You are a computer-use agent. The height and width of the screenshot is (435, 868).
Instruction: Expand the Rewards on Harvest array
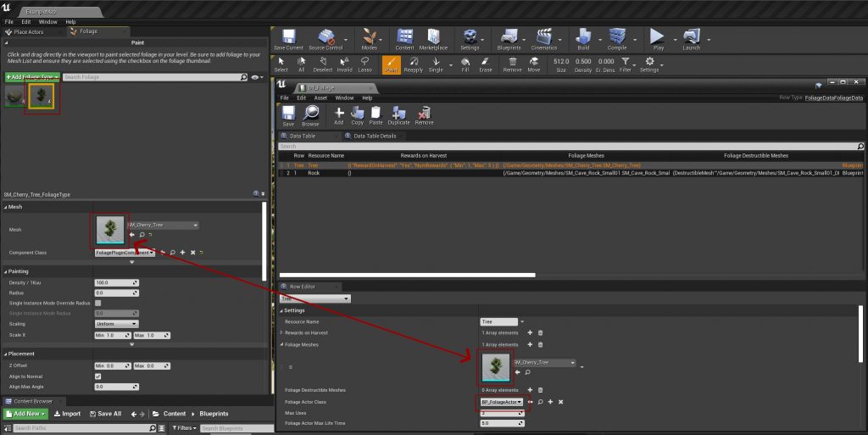pos(281,332)
